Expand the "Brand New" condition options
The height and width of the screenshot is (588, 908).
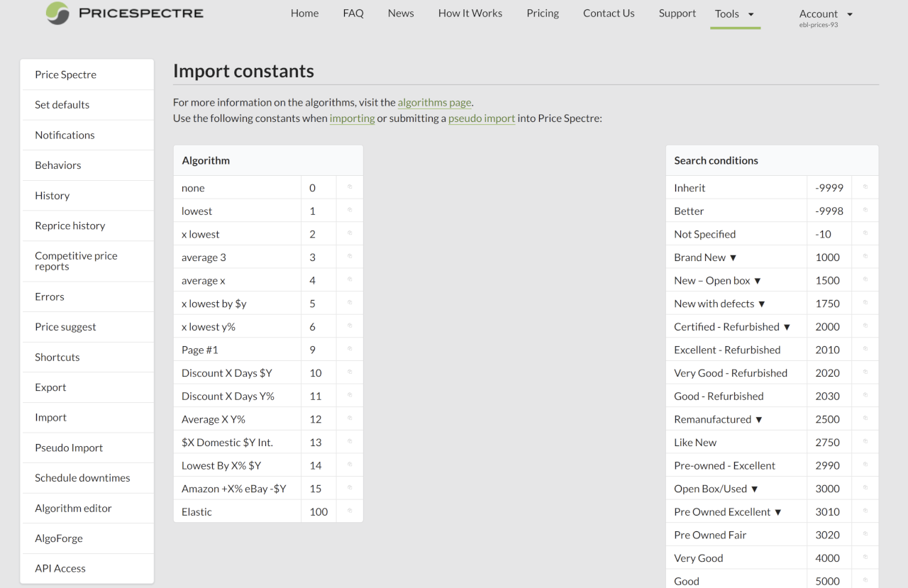(x=735, y=257)
